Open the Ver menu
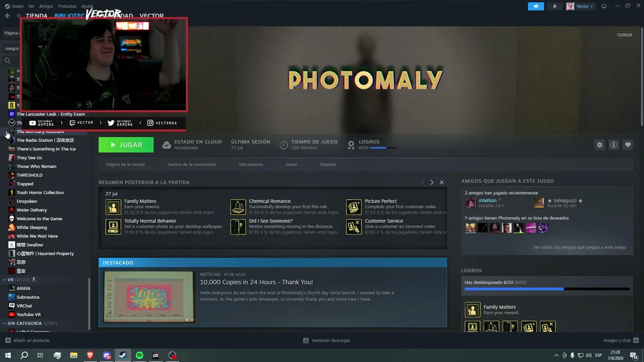Viewport: 644px width, 362px height. (31, 7)
